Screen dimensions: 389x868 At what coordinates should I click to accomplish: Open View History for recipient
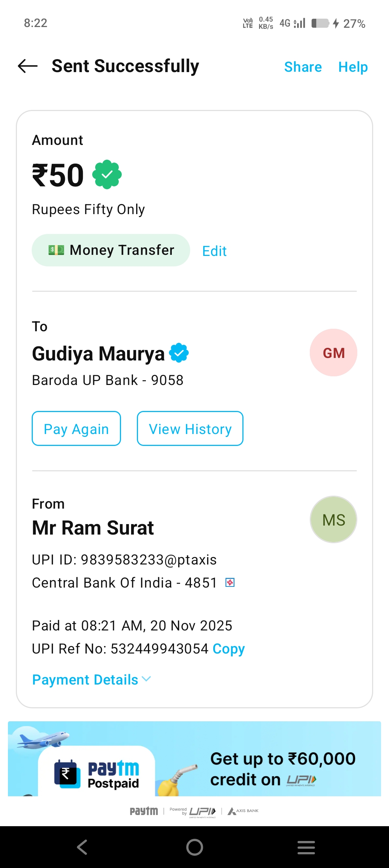(x=190, y=429)
